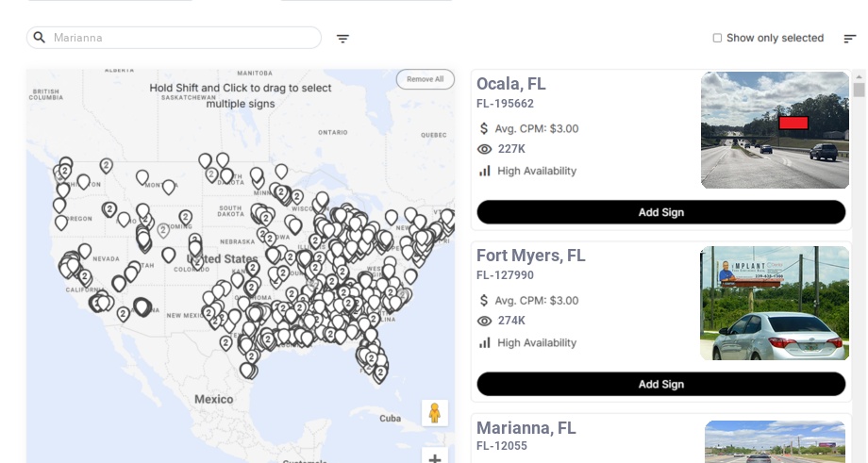Click the Ocala impressions eye icon
868x463 pixels.
pos(485,149)
